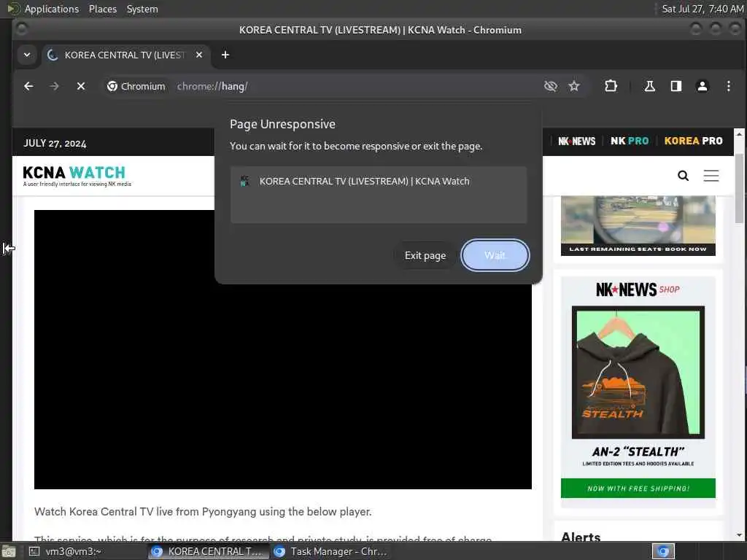Click the KOREA PRO link
This screenshot has width=747, height=560.
coord(693,141)
